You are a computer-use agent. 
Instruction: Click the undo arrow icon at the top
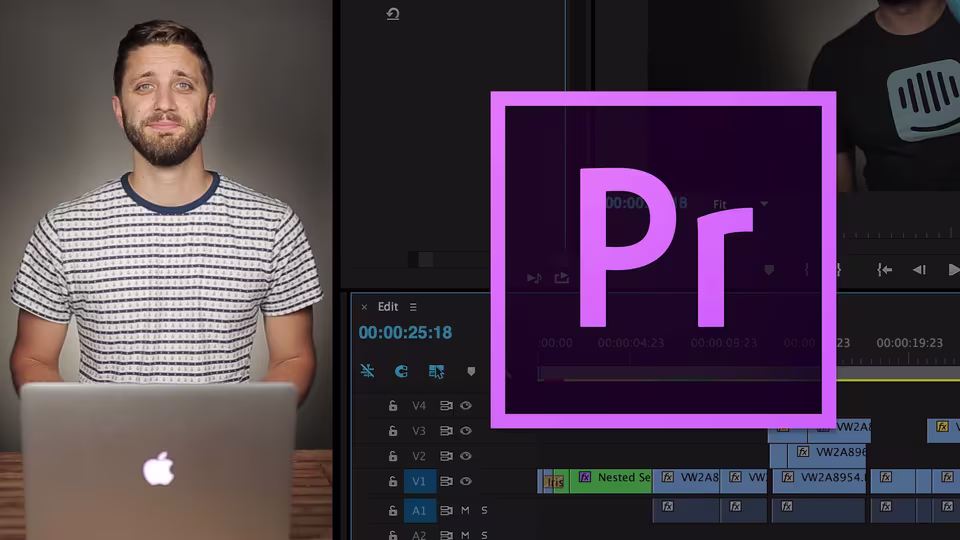pos(393,13)
